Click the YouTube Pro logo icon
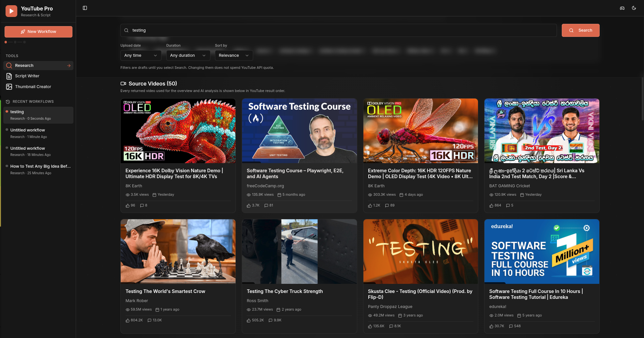644x338 pixels. pyautogui.click(x=11, y=11)
